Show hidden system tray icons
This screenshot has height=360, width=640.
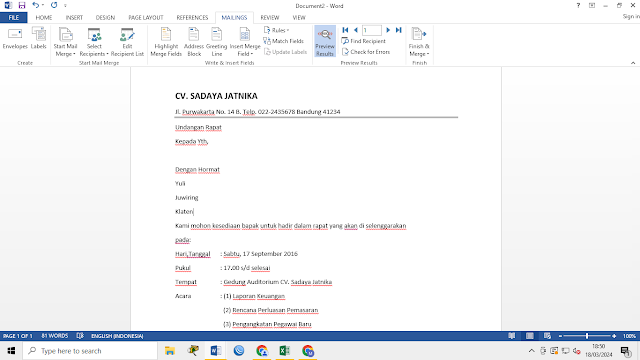pyautogui.click(x=531, y=351)
